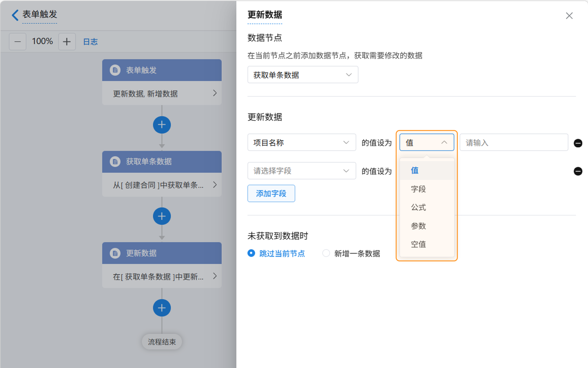Click the back arrow next to 表单触发
Screen dimensions: 588x368
(15, 15)
